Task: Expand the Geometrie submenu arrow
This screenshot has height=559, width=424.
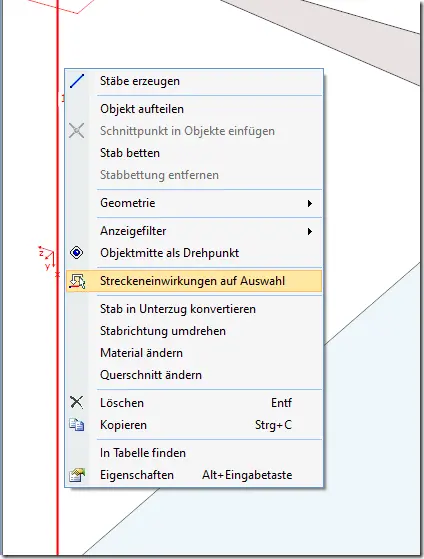Action: pos(310,203)
